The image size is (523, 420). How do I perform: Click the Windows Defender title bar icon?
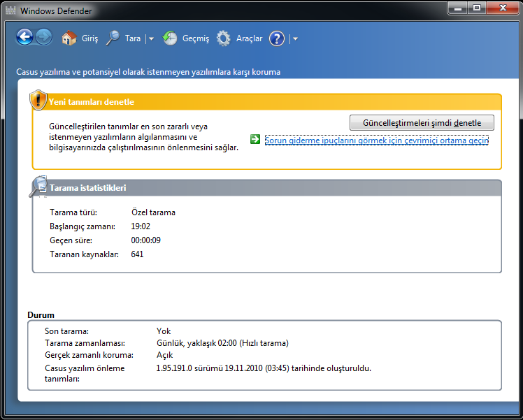pos(10,10)
